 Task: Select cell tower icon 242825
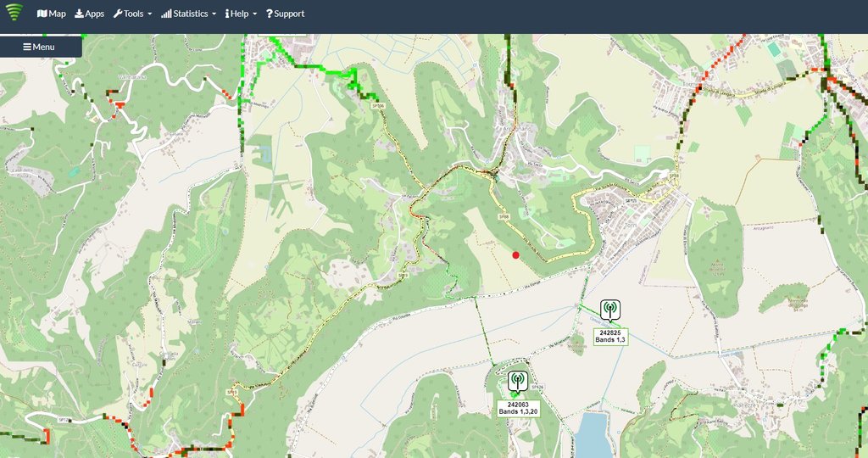pyautogui.click(x=610, y=310)
